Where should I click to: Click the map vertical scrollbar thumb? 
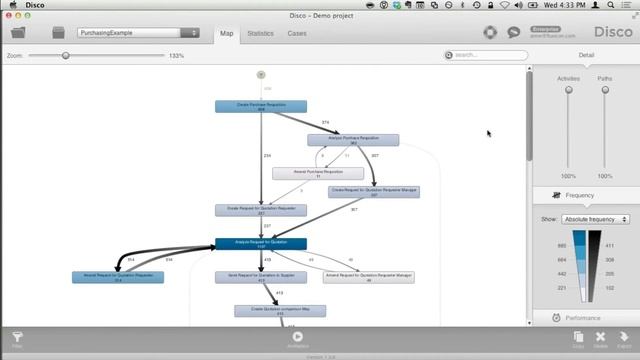(x=529, y=116)
